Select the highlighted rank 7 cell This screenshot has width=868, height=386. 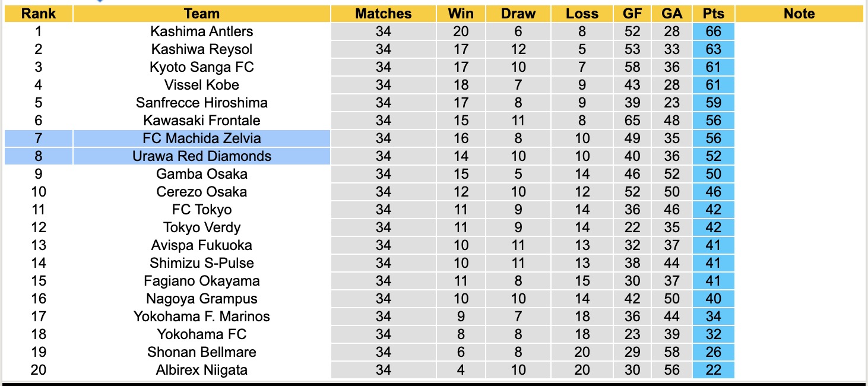tap(39, 138)
